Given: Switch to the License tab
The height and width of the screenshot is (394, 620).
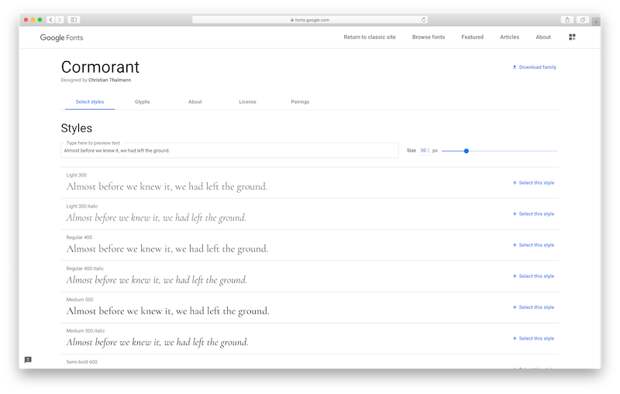Looking at the screenshot, I should pyautogui.click(x=247, y=102).
